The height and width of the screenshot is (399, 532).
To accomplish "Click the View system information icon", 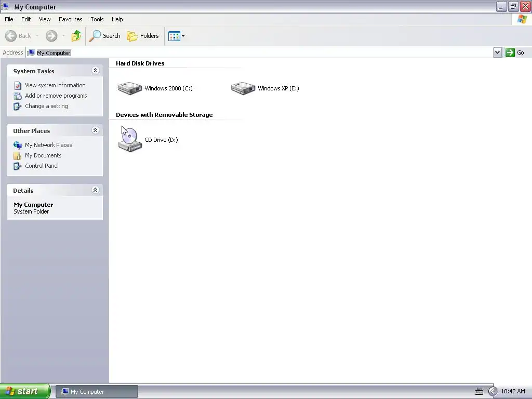I will (x=18, y=86).
